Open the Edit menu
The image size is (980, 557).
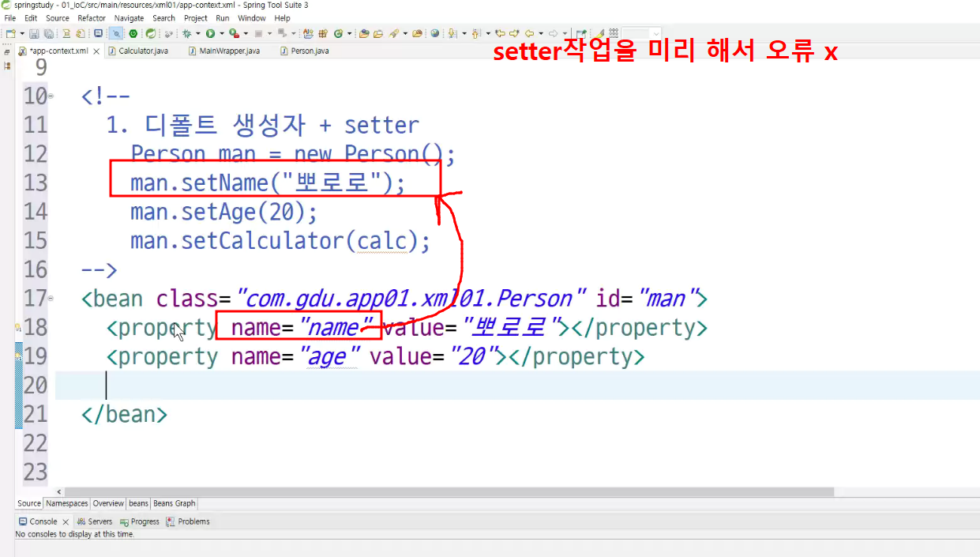pyautogui.click(x=31, y=18)
